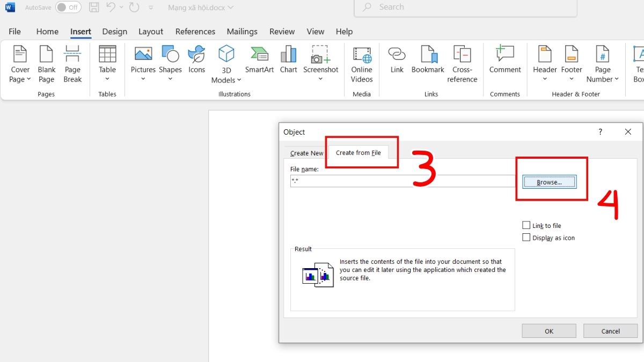Click the Chart icon in Illustrations

click(x=288, y=60)
